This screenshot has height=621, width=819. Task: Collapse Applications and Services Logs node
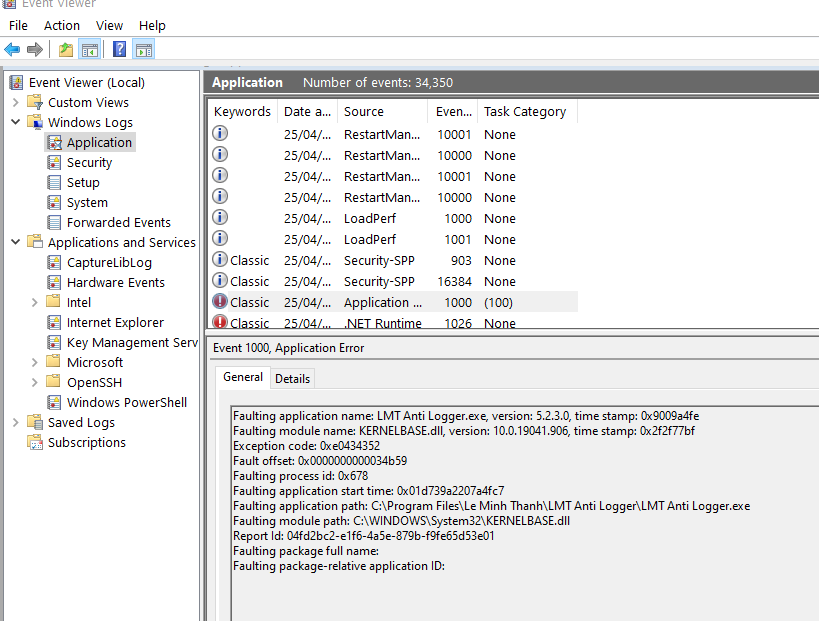point(16,242)
